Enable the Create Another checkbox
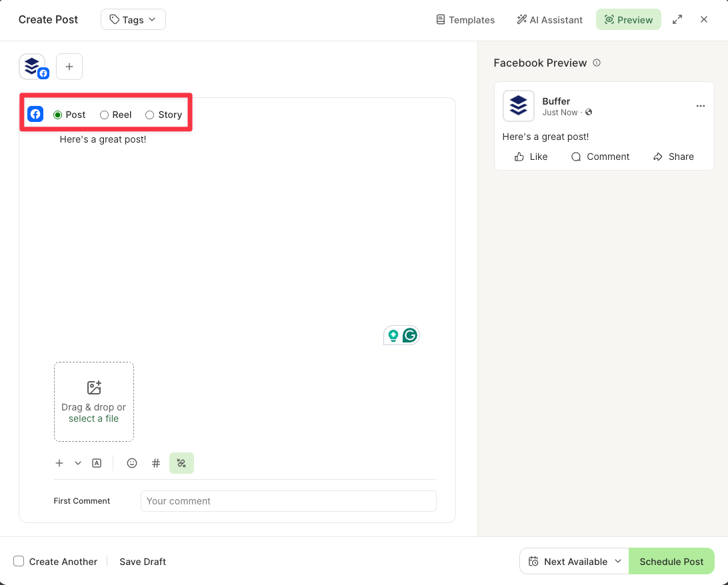 pos(19,561)
